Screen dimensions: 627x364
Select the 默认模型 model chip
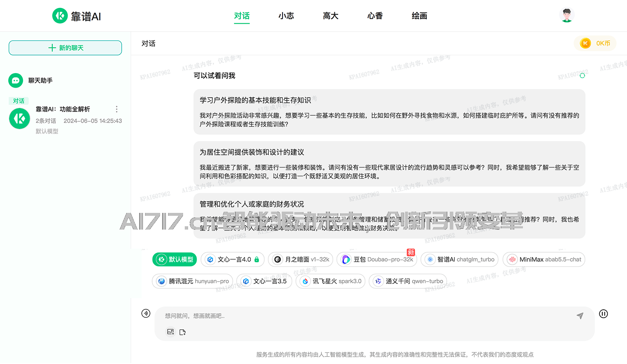pos(175,259)
